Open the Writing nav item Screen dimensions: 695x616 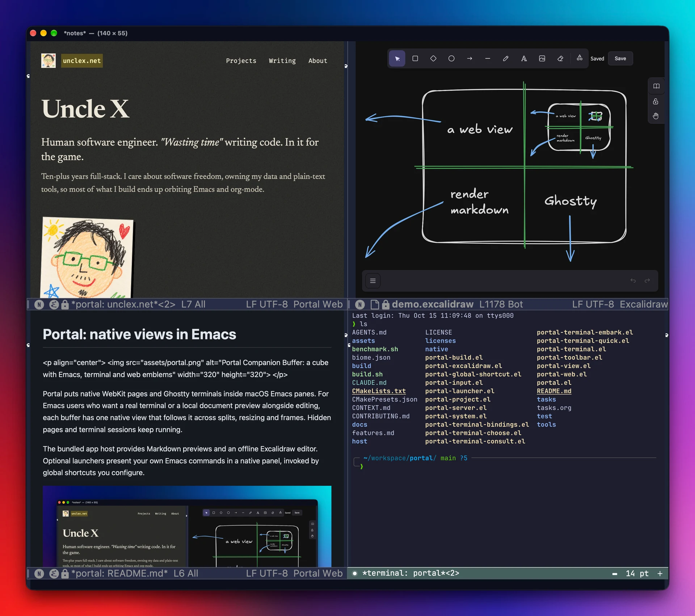point(282,61)
